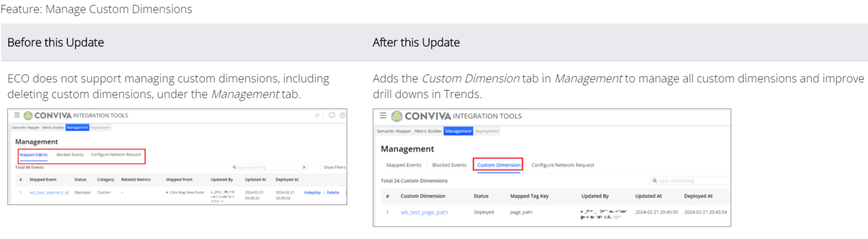Click 'Feature: Manage Custom Dimensions' title
The width and height of the screenshot is (868, 239).
(96, 9)
